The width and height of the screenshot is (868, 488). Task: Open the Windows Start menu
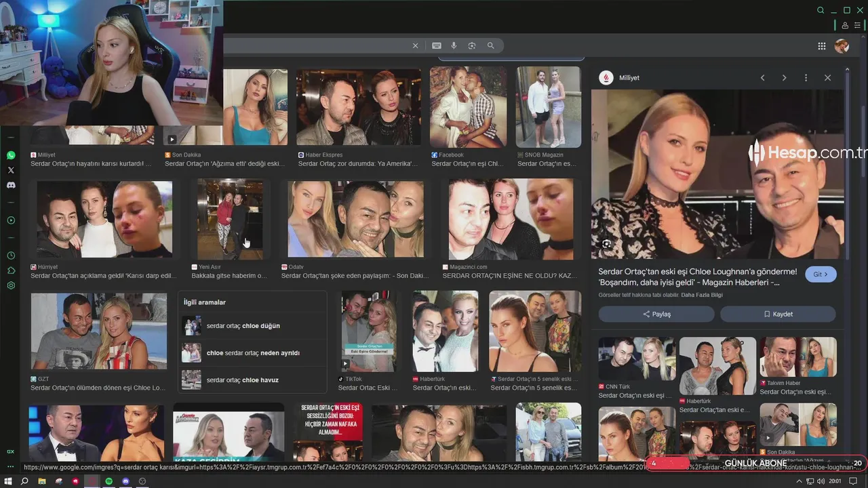click(x=8, y=481)
